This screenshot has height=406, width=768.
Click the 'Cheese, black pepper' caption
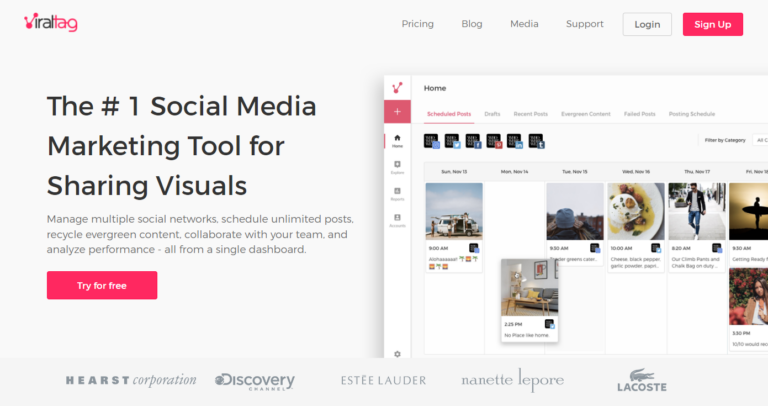click(635, 263)
